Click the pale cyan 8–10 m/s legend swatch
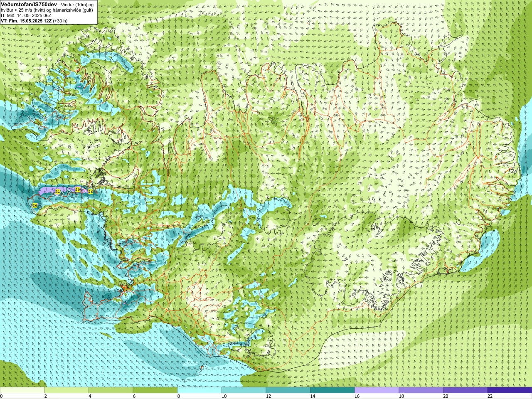 (x=199, y=390)
